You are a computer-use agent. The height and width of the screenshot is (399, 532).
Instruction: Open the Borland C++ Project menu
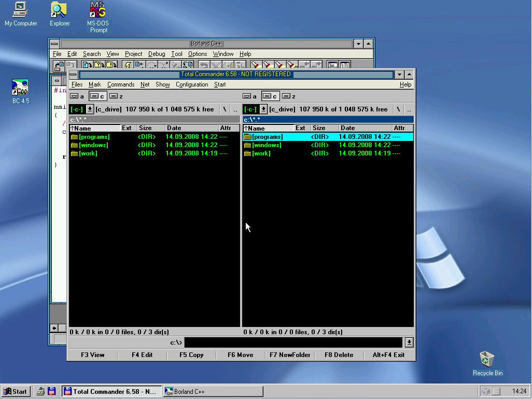[x=133, y=54]
